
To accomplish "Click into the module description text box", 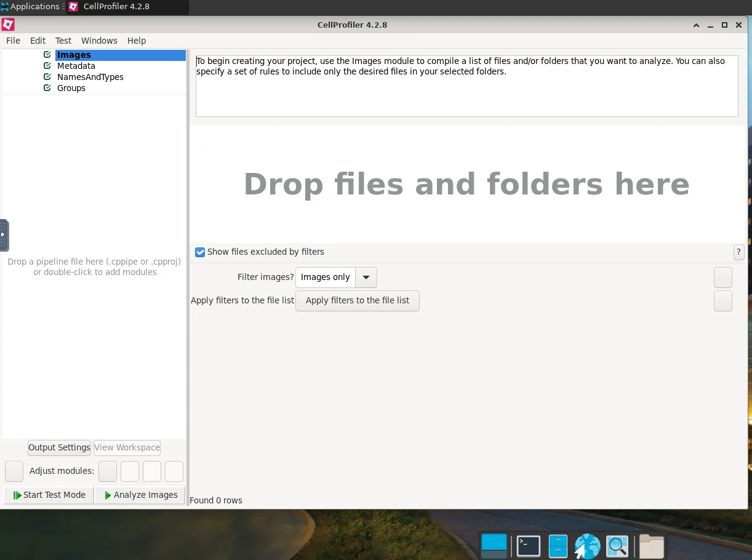I will [466, 86].
